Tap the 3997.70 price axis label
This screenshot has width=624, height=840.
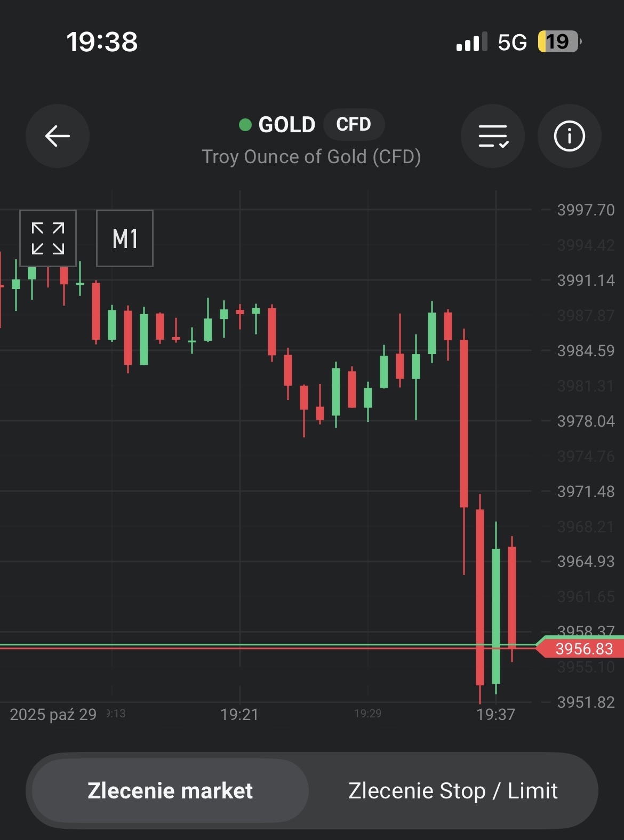pyautogui.click(x=586, y=210)
